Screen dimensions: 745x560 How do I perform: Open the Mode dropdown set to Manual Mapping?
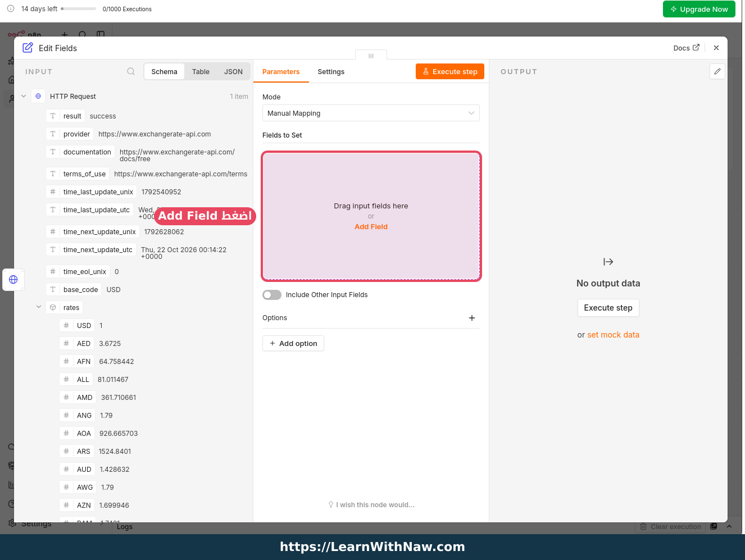(371, 113)
